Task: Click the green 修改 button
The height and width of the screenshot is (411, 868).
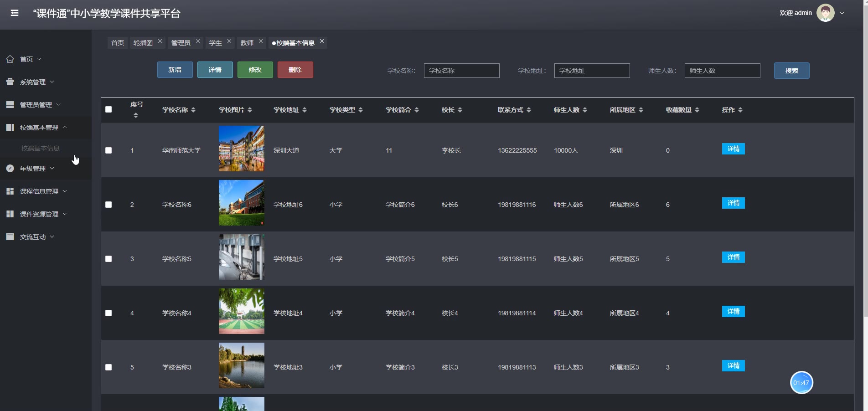Action: click(255, 70)
